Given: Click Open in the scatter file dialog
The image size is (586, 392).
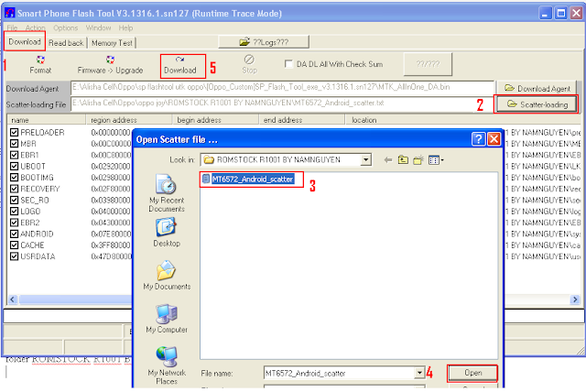Looking at the screenshot, I should pyautogui.click(x=472, y=373).
